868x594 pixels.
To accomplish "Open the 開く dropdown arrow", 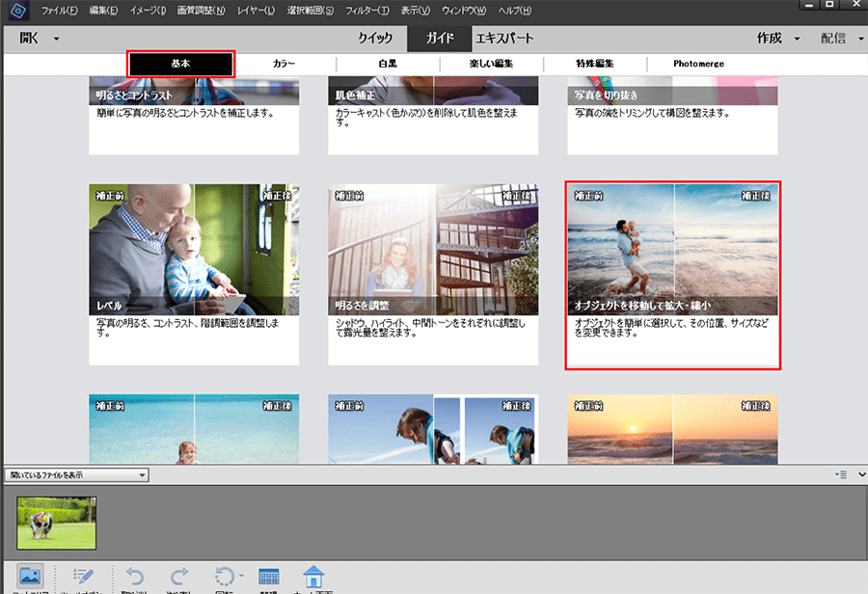I will coord(57,39).
